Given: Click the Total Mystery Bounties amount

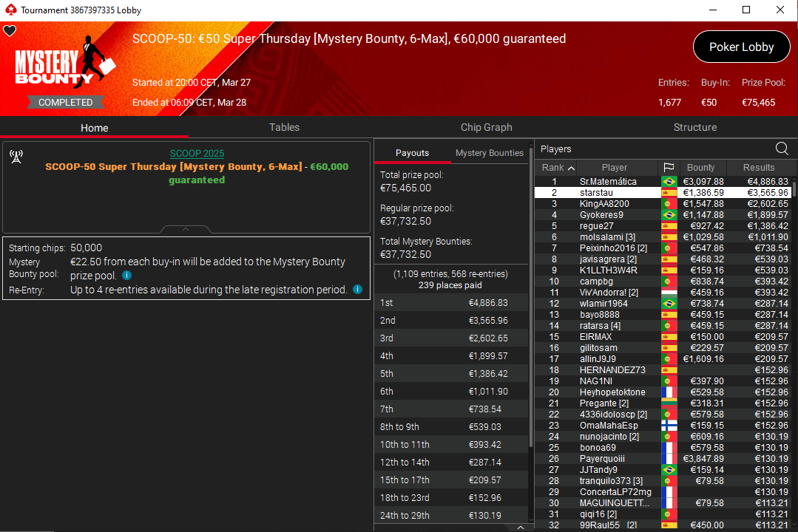Looking at the screenshot, I should click(x=405, y=254).
